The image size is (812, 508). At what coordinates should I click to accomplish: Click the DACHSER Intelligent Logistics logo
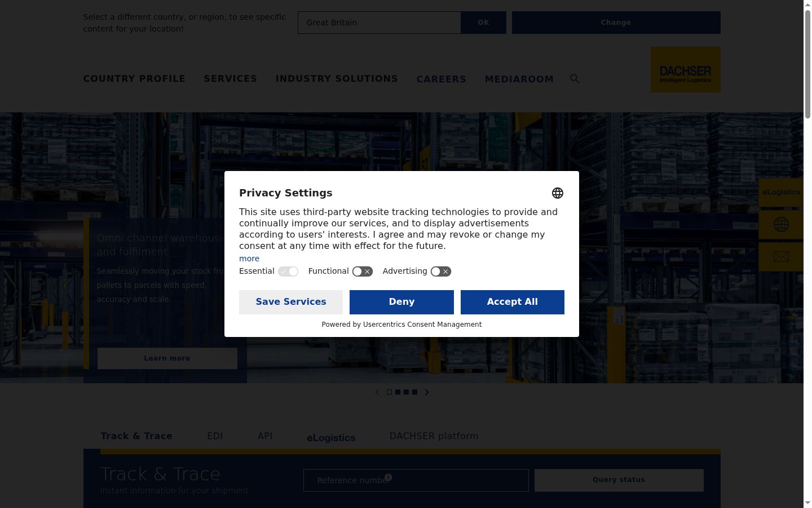tap(686, 69)
